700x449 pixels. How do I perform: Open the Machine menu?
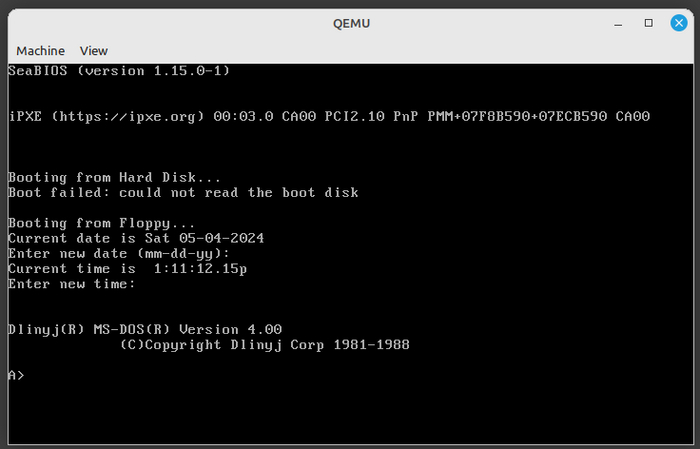[40, 50]
